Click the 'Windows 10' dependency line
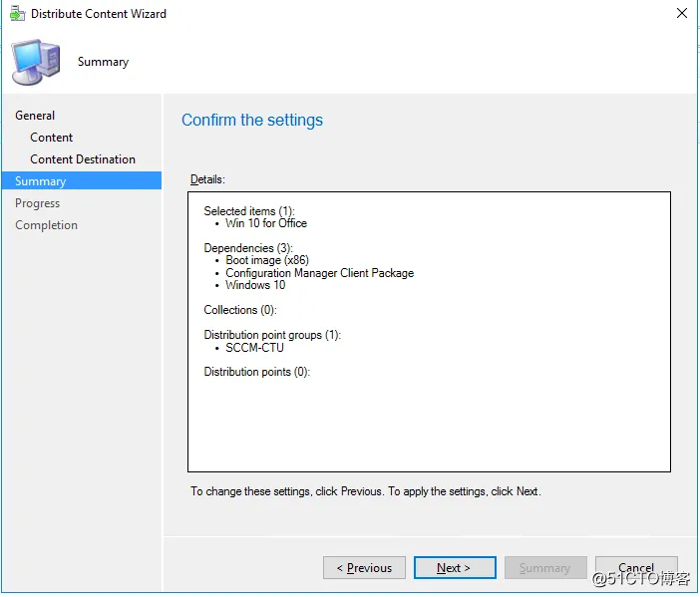 point(255,285)
